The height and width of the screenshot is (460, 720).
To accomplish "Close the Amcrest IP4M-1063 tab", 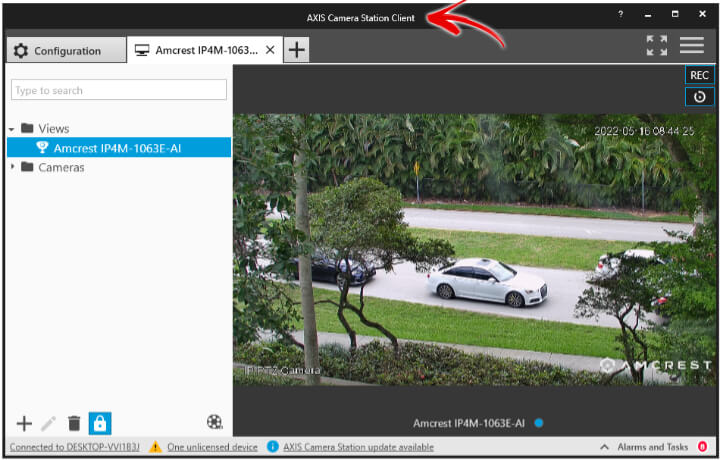I will 271,50.
